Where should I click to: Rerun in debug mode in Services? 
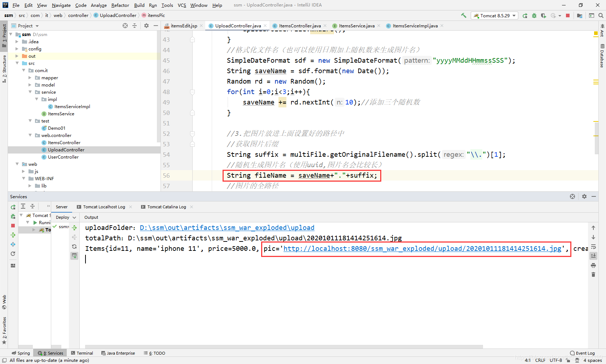(13, 216)
